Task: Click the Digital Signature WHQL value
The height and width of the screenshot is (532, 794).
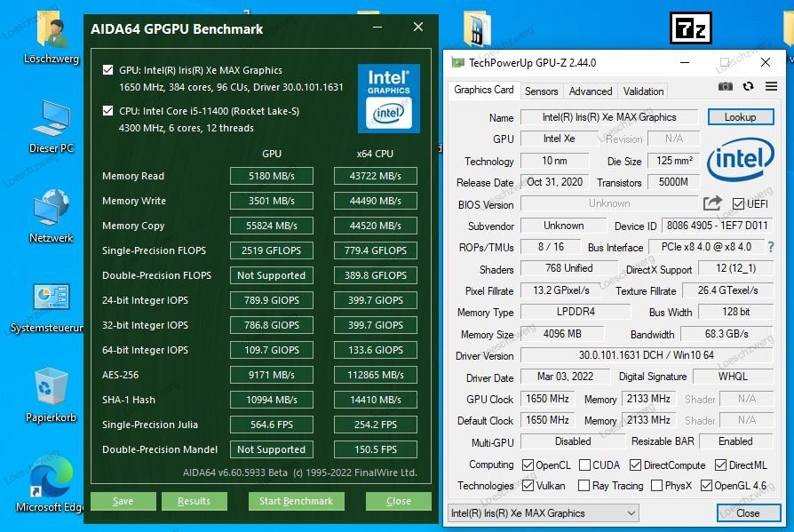Action: tap(733, 376)
